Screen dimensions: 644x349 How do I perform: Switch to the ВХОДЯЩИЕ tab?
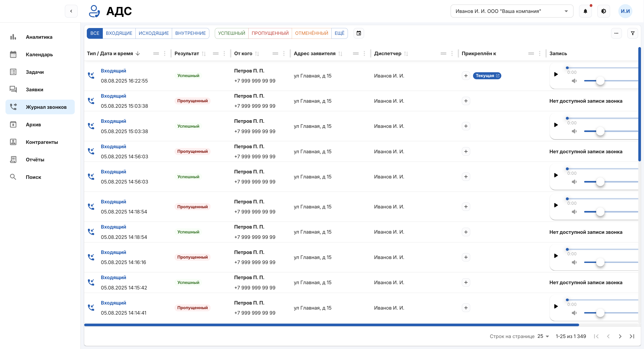[x=119, y=33]
